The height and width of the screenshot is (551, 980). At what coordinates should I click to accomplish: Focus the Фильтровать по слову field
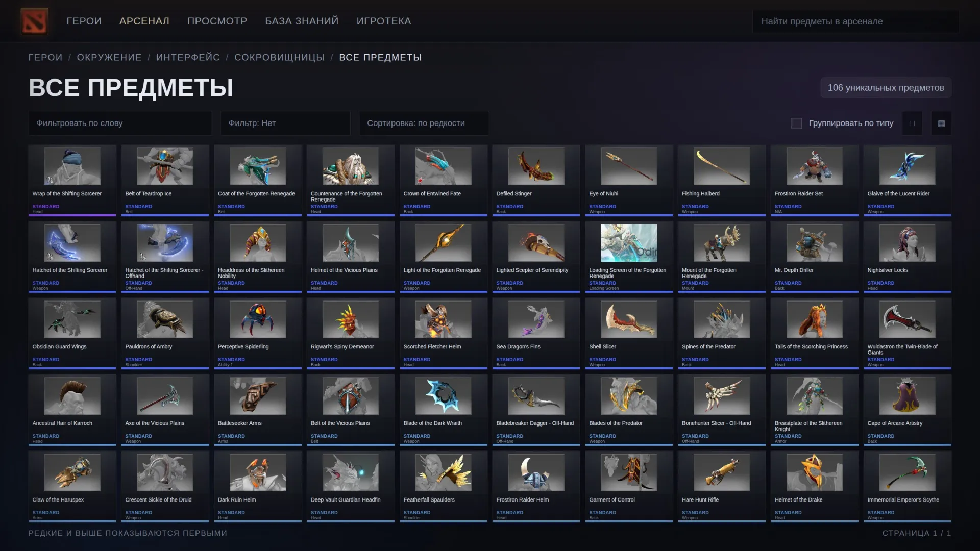pos(120,123)
